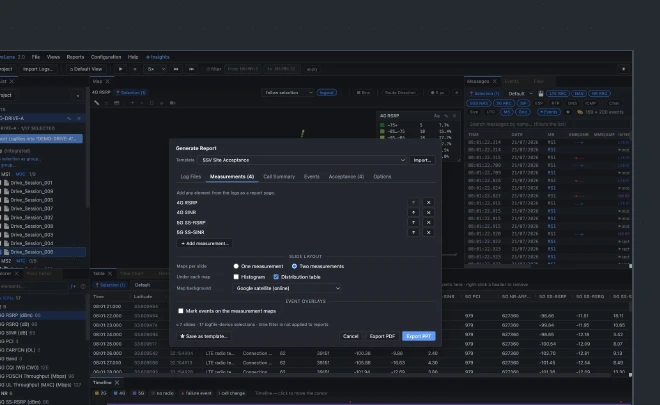The width and height of the screenshot is (660, 405).
Task: Close the 4G RSRP legend box
Action: click(455, 116)
